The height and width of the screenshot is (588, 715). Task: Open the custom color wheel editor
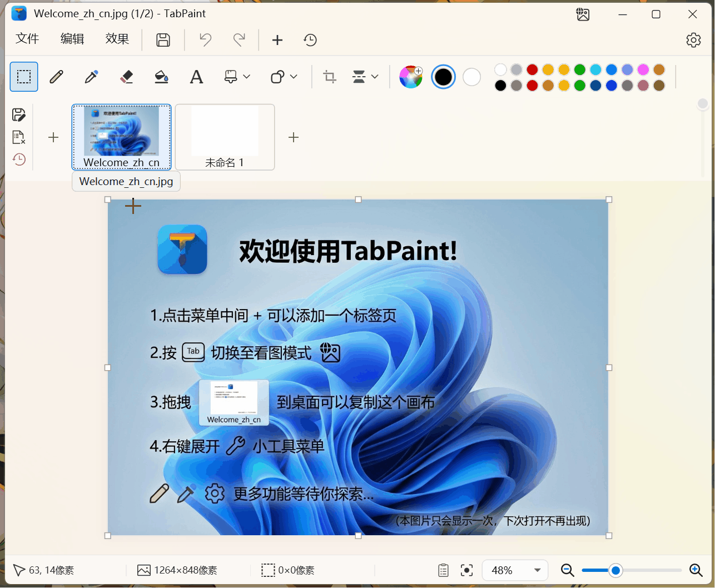pos(411,77)
